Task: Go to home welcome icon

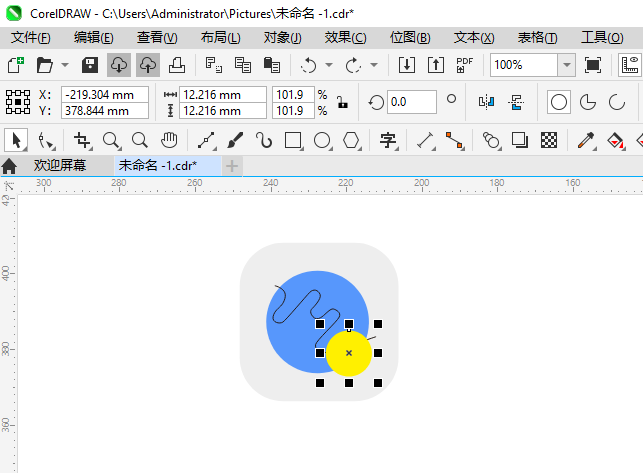Action: click(x=9, y=166)
